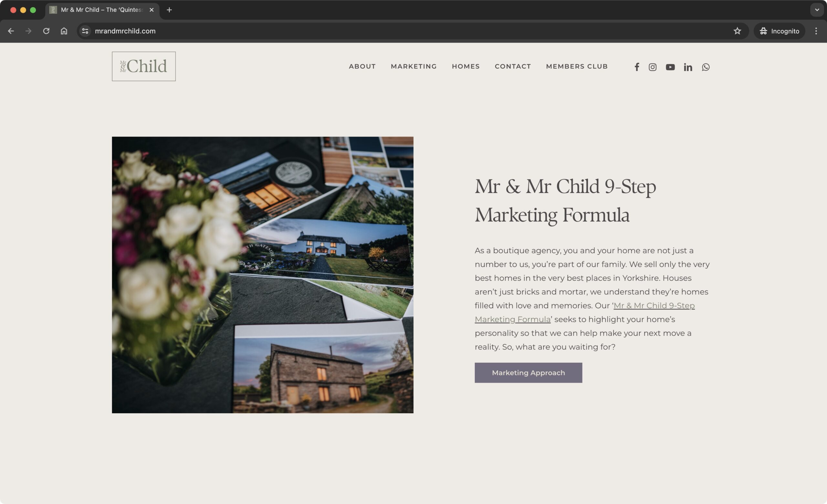Click the Marketing Approach button
827x504 pixels.
528,373
